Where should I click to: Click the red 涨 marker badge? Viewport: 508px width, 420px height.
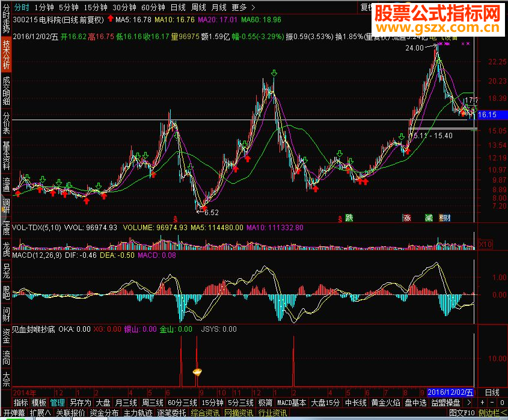(x=406, y=218)
